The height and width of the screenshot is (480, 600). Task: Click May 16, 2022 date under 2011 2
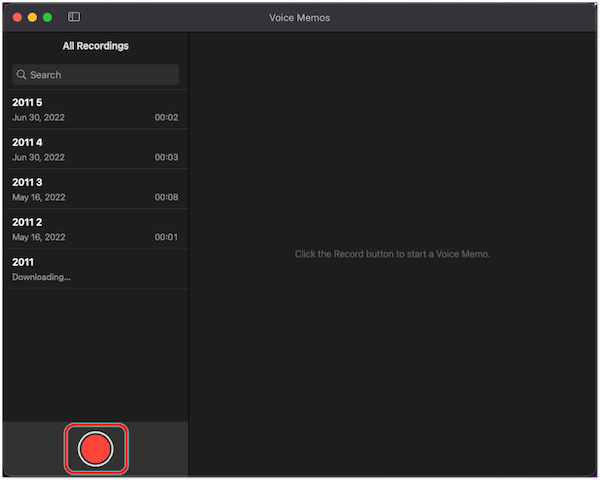(x=39, y=237)
